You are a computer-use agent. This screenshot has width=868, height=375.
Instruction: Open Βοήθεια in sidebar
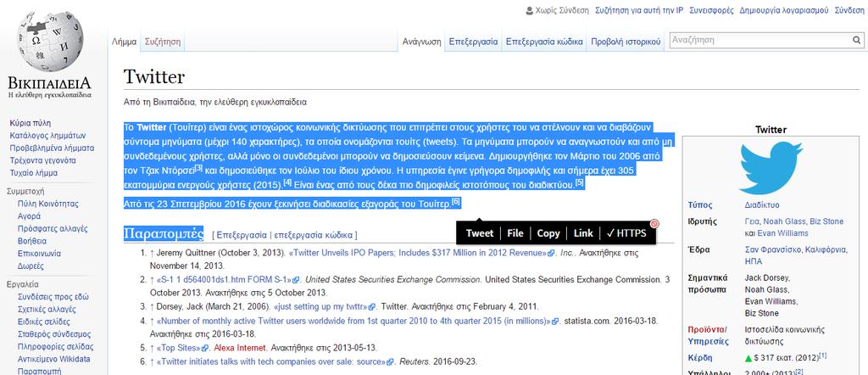tap(32, 241)
